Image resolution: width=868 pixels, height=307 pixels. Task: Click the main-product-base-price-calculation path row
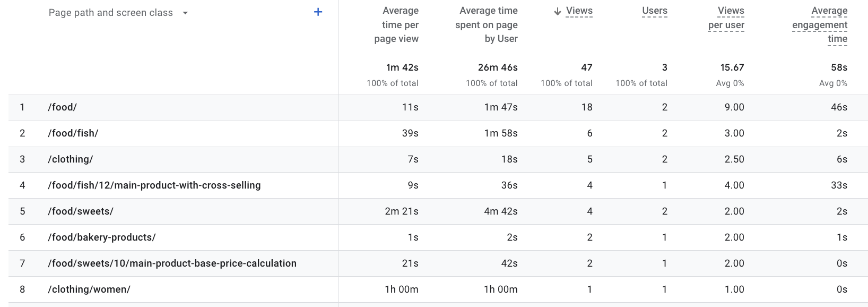pos(172,263)
